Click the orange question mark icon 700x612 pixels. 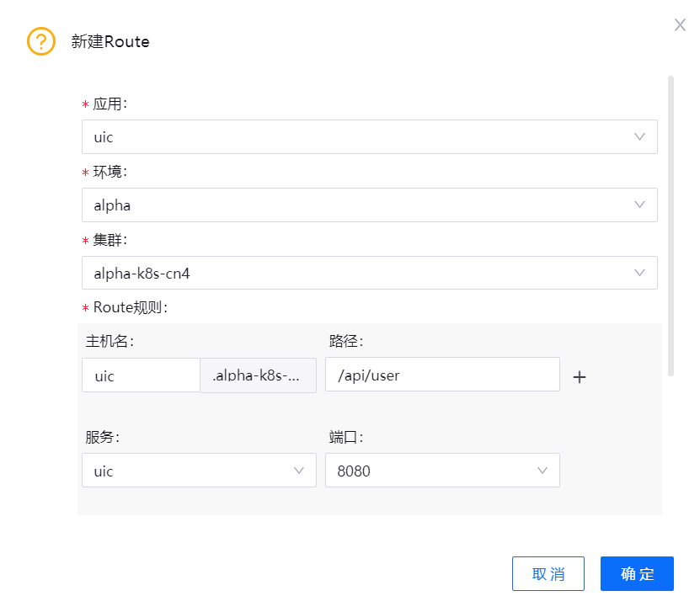tap(41, 41)
